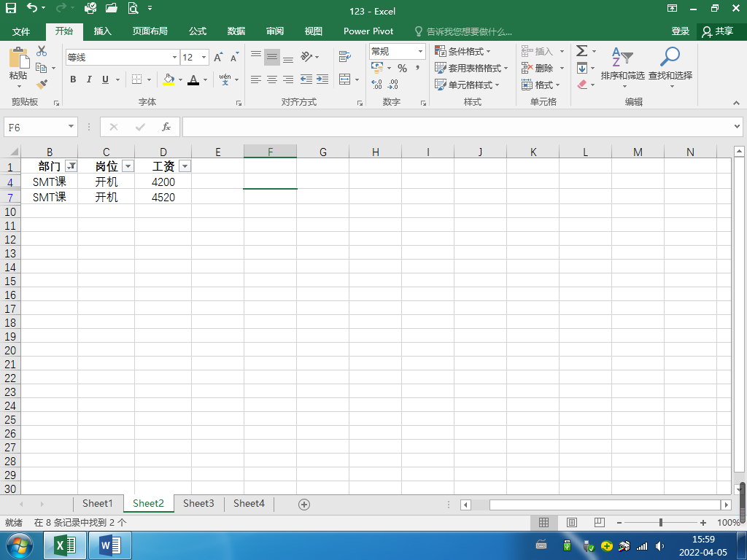The height and width of the screenshot is (560, 747).
Task: Open Word from the Windows taskbar
Action: (109, 545)
